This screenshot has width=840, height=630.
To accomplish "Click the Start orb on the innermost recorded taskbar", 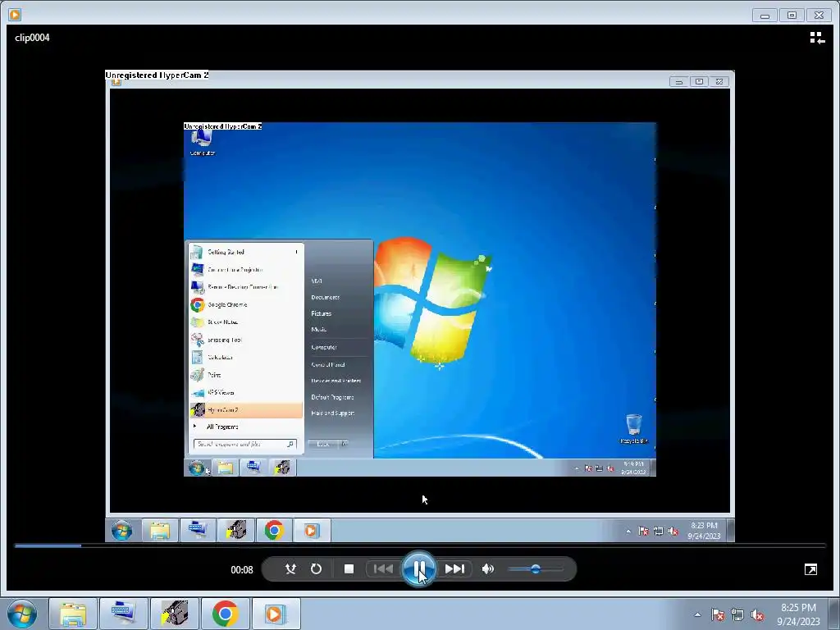I will pos(197,468).
